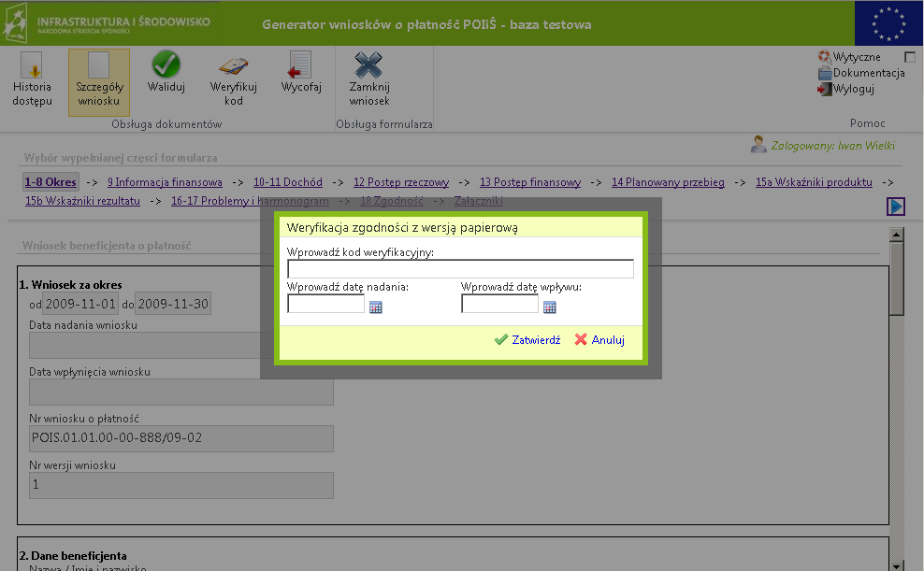Viewport: 924px width, 571px height.
Task: Select Szczegóły wniosku toolbar button
Action: click(x=99, y=82)
